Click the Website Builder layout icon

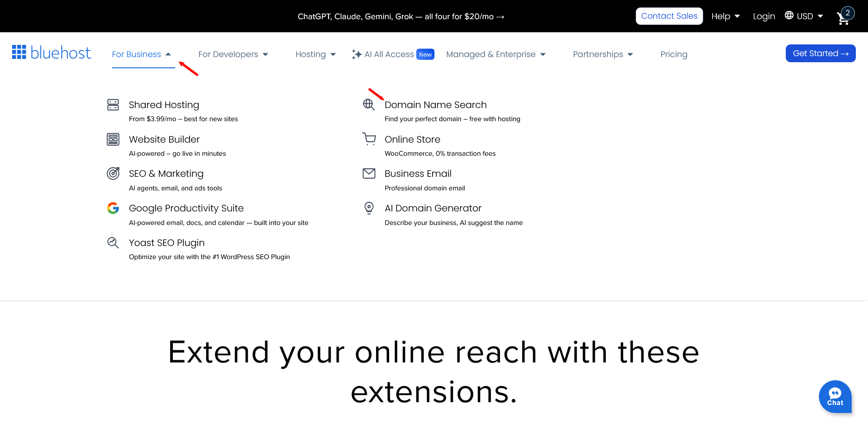(113, 139)
